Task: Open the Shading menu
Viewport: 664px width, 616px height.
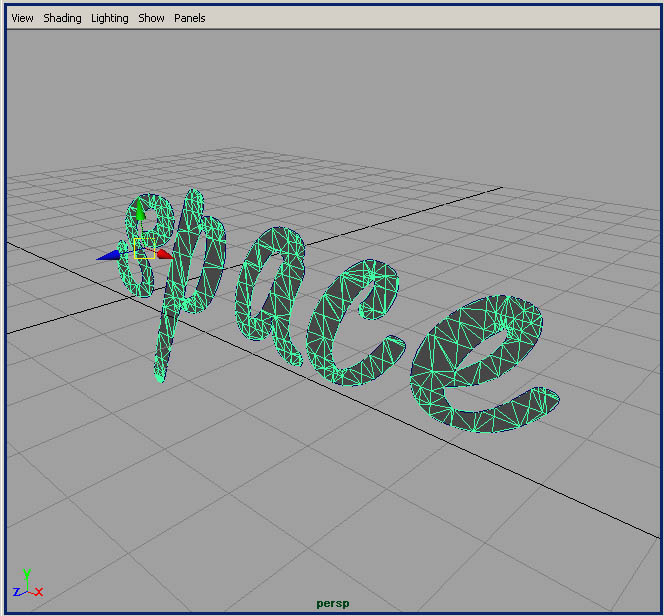Action: click(x=62, y=18)
